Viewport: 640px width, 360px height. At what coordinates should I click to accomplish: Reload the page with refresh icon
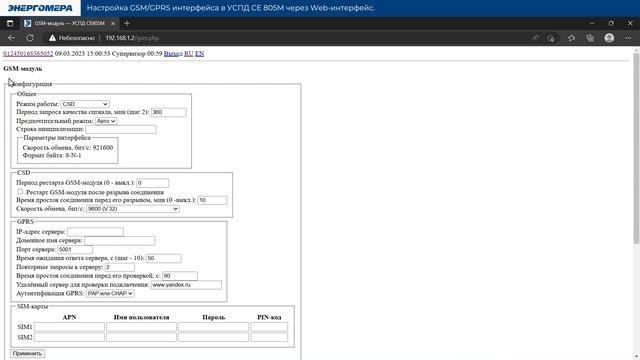click(30, 38)
